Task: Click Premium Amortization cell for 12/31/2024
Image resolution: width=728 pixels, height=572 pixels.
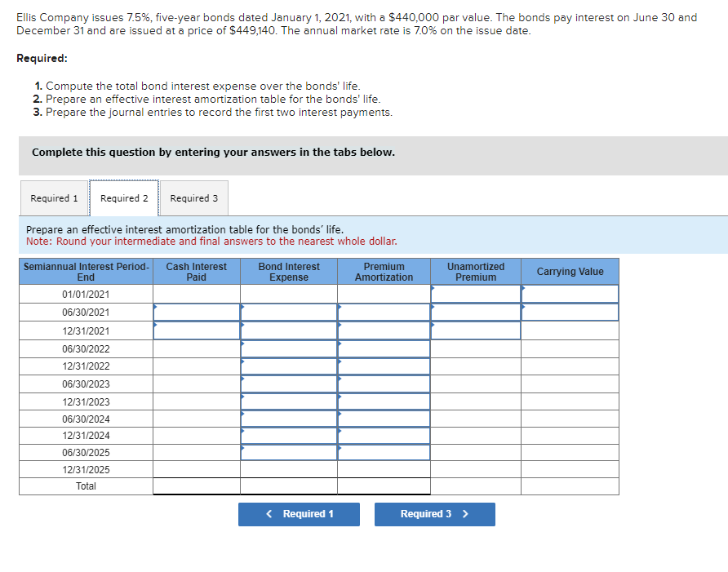Action: 384,436
